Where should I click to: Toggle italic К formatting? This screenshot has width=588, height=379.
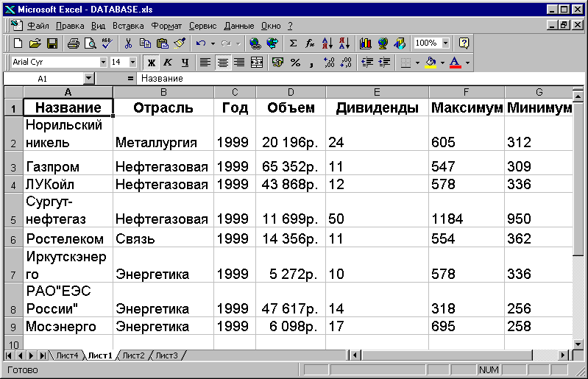click(168, 63)
